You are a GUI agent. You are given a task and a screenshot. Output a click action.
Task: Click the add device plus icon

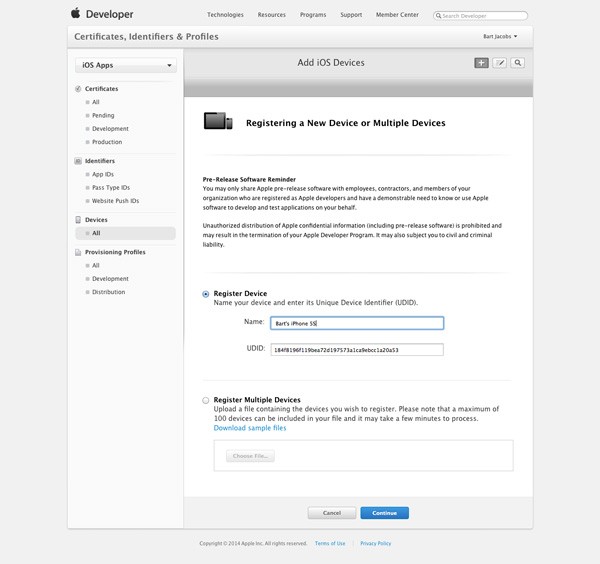481,63
